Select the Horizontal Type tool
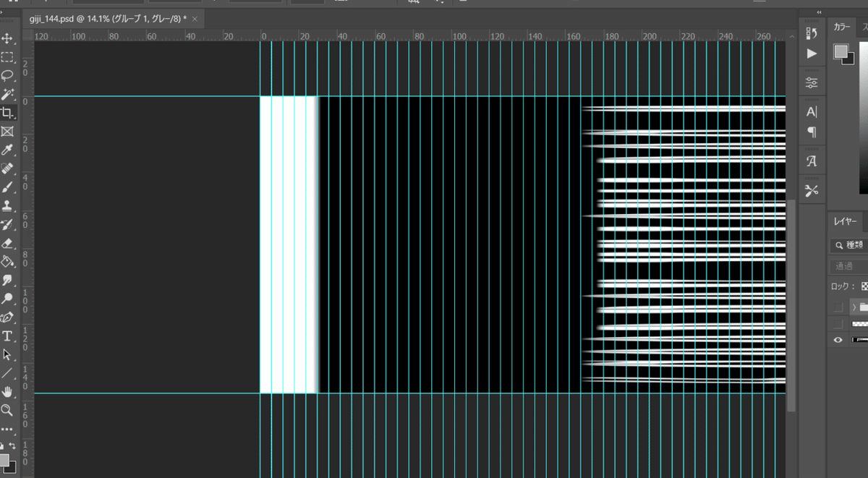This screenshot has height=478, width=868. 7,336
